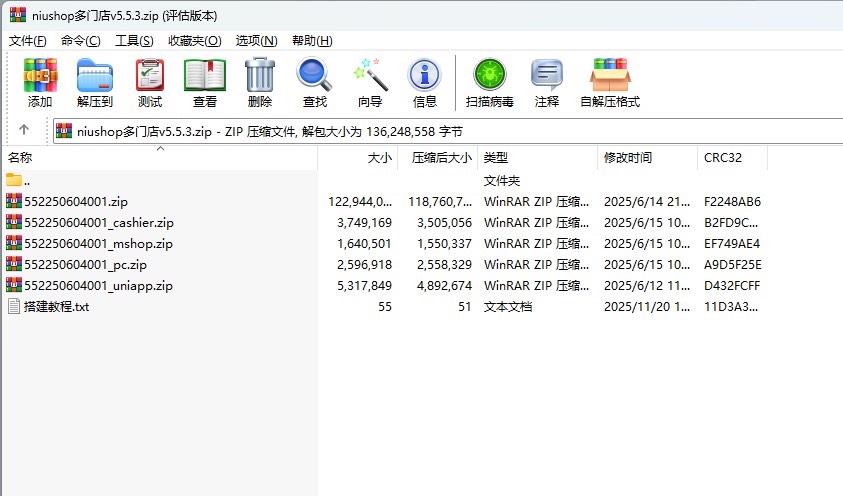The width and height of the screenshot is (843, 496).
Task: Click the Extract To (解压到) icon
Action: (x=95, y=82)
